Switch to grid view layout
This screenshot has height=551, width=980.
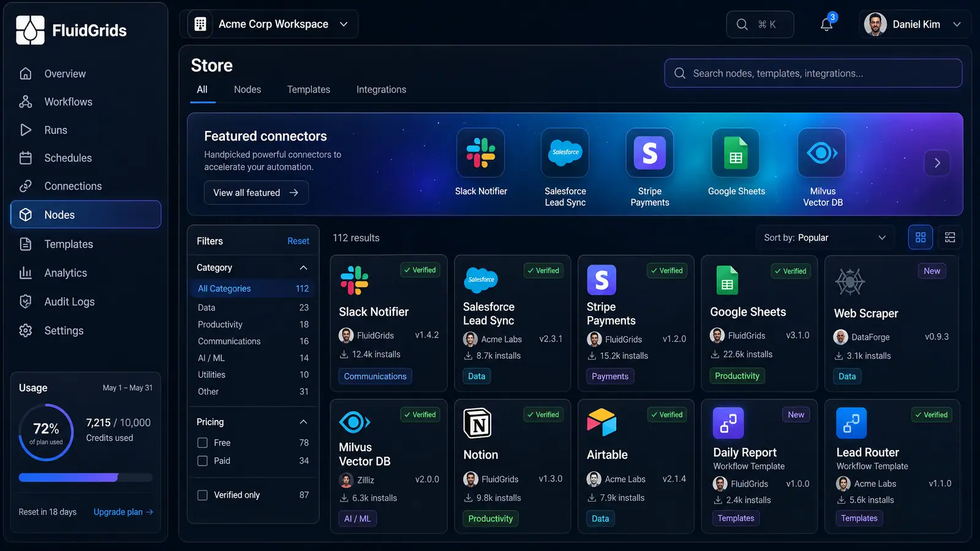coord(921,238)
